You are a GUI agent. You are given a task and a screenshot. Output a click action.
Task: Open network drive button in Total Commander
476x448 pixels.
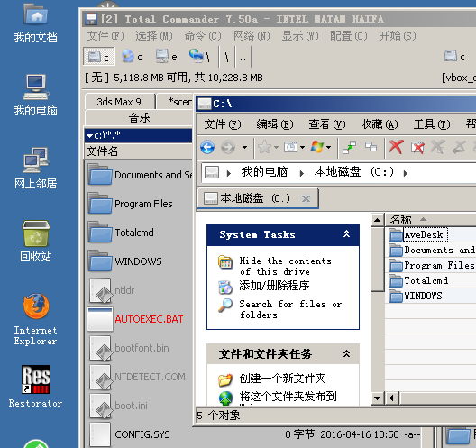point(199,56)
